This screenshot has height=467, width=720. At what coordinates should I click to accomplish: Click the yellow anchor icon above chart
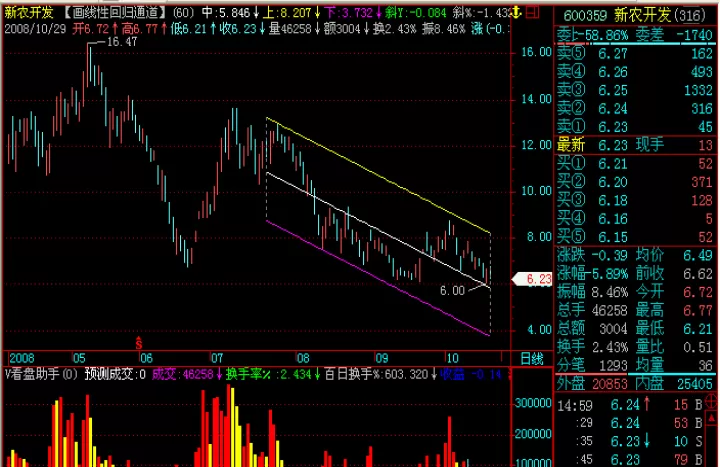[516, 12]
